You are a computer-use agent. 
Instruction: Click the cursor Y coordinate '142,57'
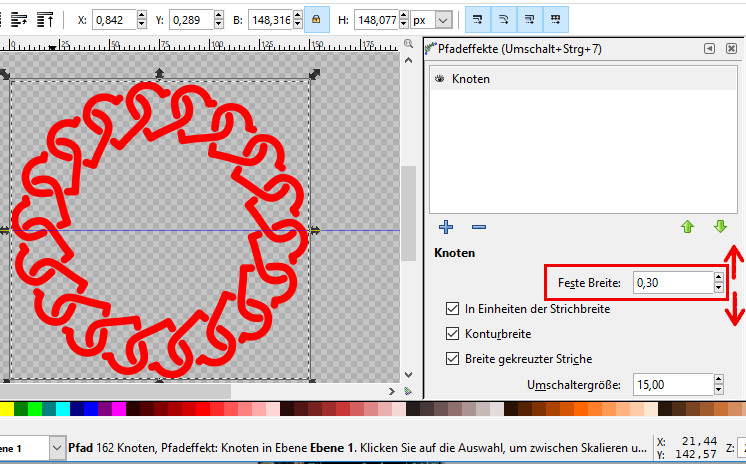click(695, 454)
